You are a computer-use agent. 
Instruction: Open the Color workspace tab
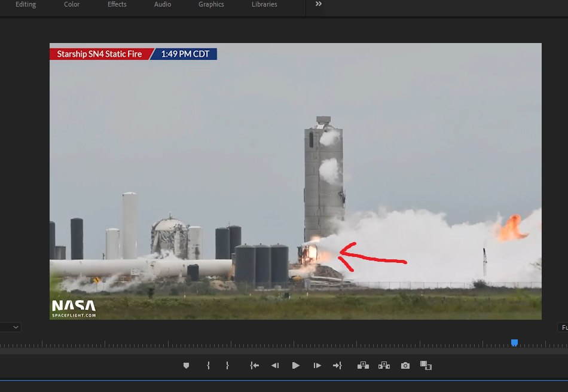[72, 4]
